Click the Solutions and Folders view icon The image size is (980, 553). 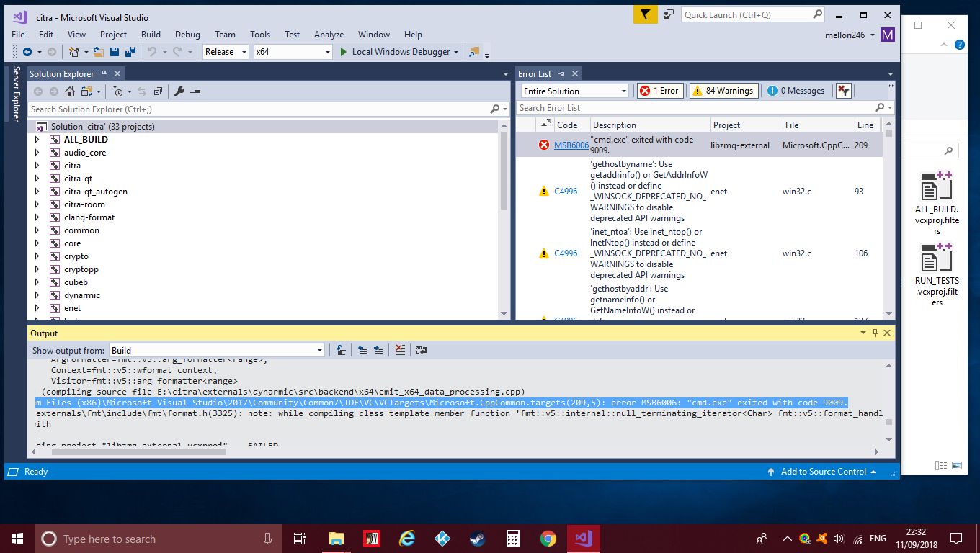coord(86,91)
